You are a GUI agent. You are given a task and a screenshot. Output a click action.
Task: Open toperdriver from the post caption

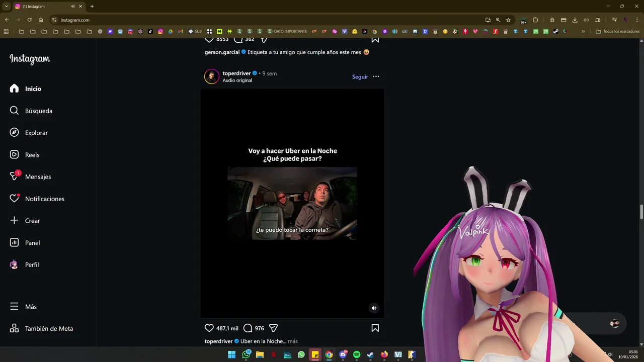[219, 341]
